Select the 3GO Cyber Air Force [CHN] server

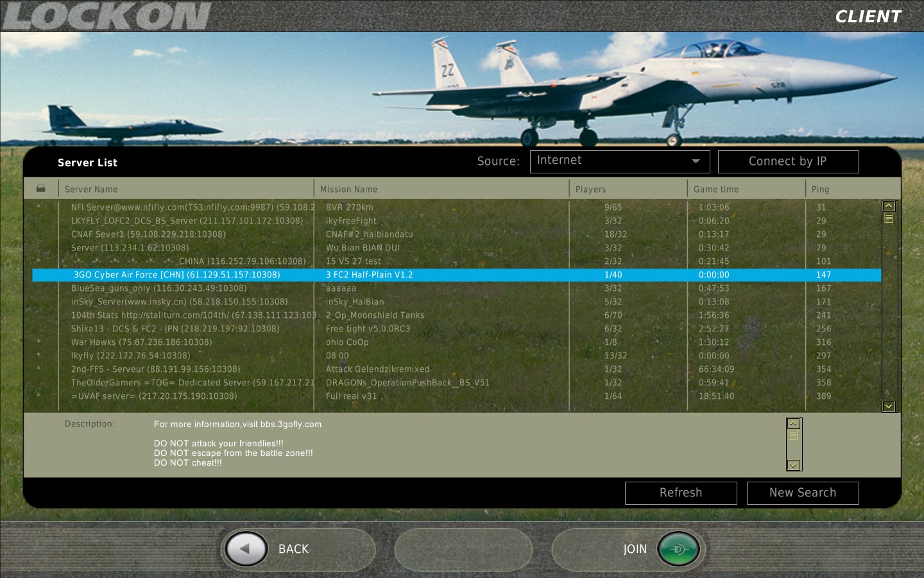(x=456, y=275)
